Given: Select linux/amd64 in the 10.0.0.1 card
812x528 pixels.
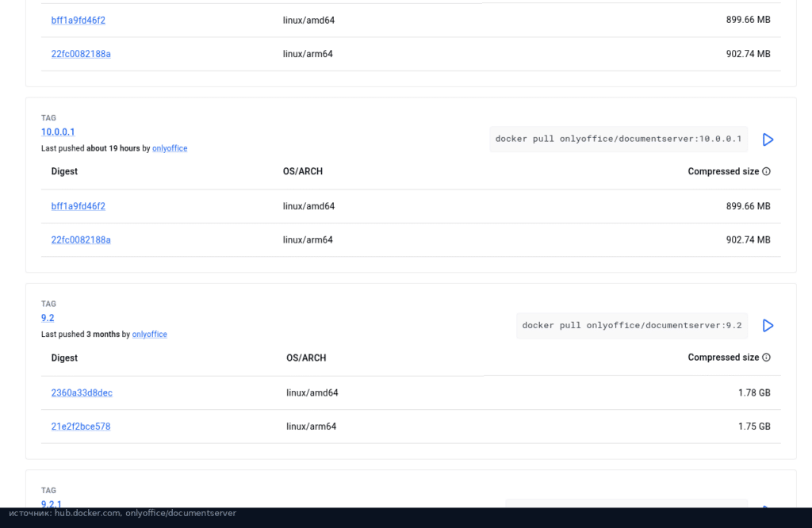Looking at the screenshot, I should click(308, 206).
